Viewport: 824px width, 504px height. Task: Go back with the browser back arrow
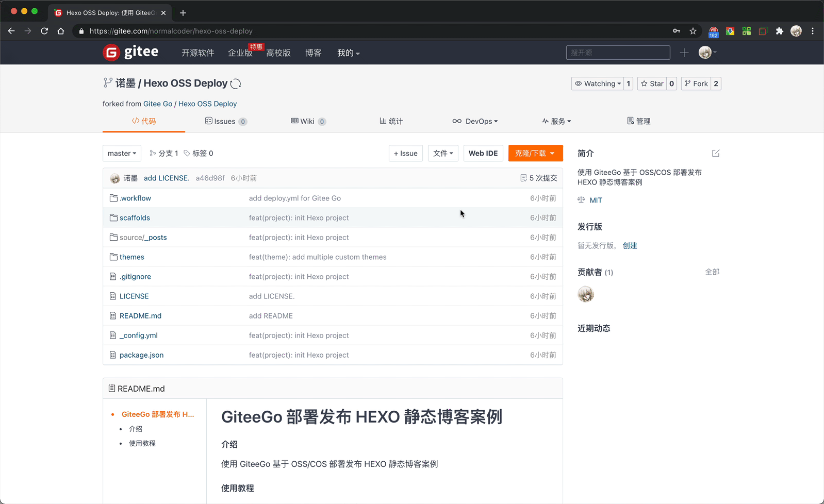11,31
